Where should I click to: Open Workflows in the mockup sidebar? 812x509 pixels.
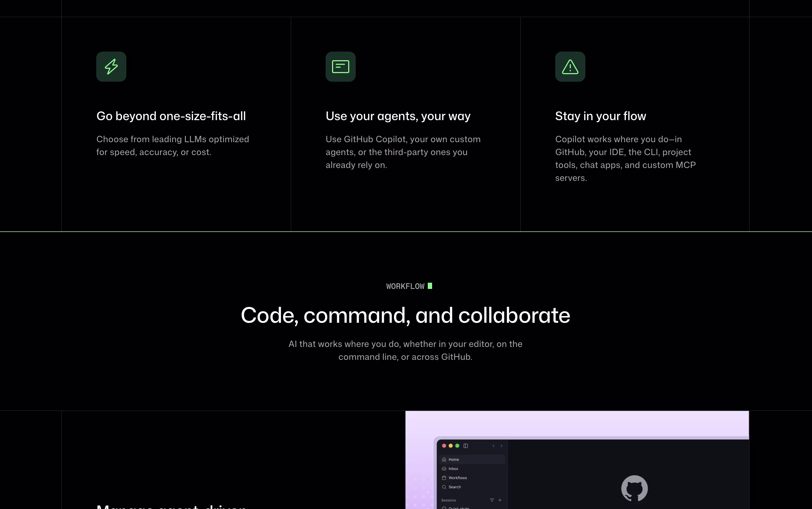[x=472, y=478]
